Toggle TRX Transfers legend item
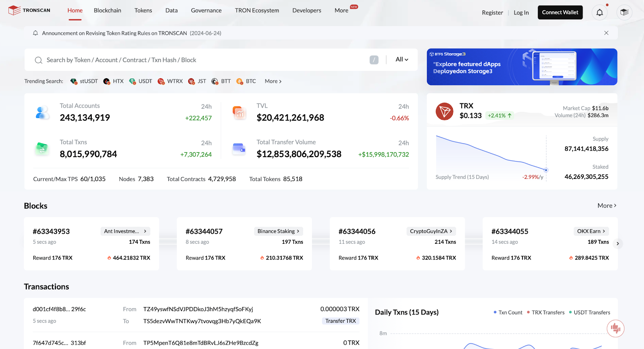Viewport: 644px width, 349px height. [x=546, y=312]
